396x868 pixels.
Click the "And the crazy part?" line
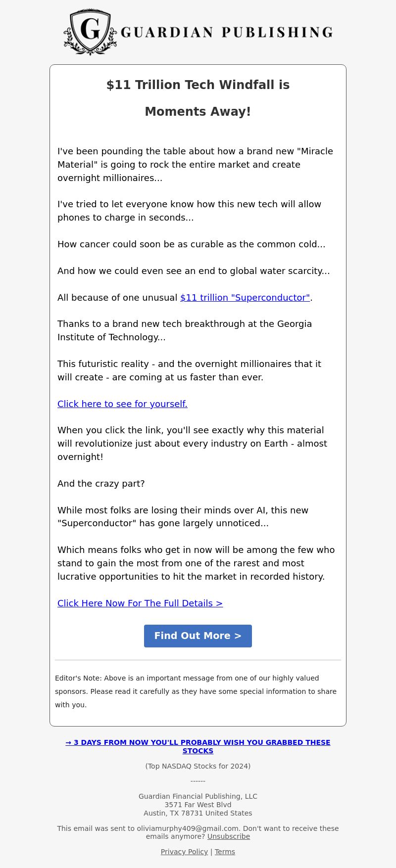click(101, 484)
